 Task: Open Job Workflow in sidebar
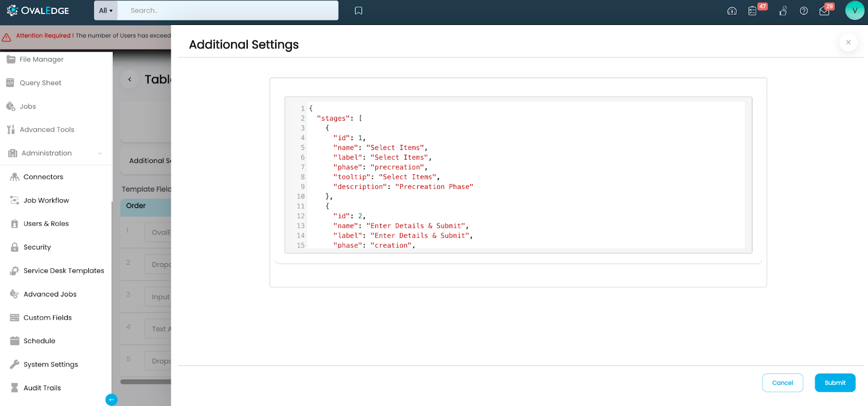[x=46, y=200]
